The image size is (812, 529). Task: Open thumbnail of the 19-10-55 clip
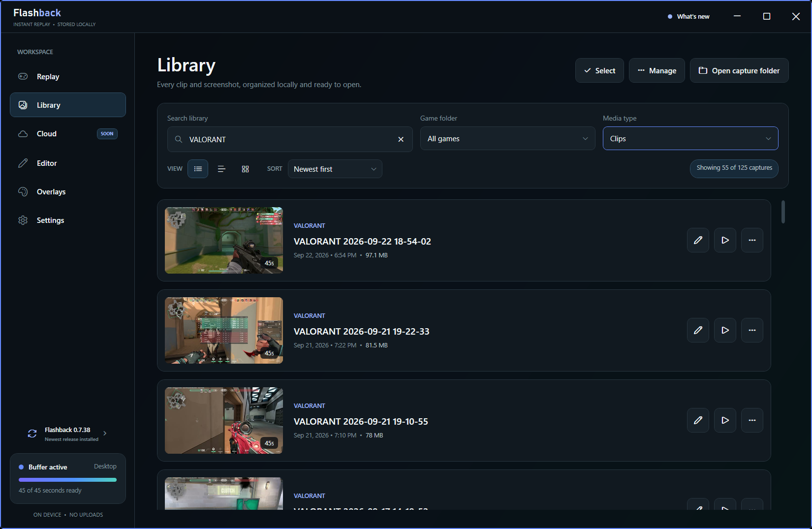pyautogui.click(x=224, y=420)
